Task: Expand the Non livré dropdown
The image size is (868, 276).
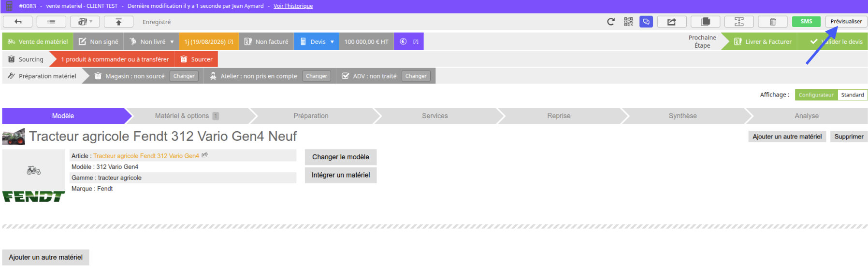Action: coord(152,41)
